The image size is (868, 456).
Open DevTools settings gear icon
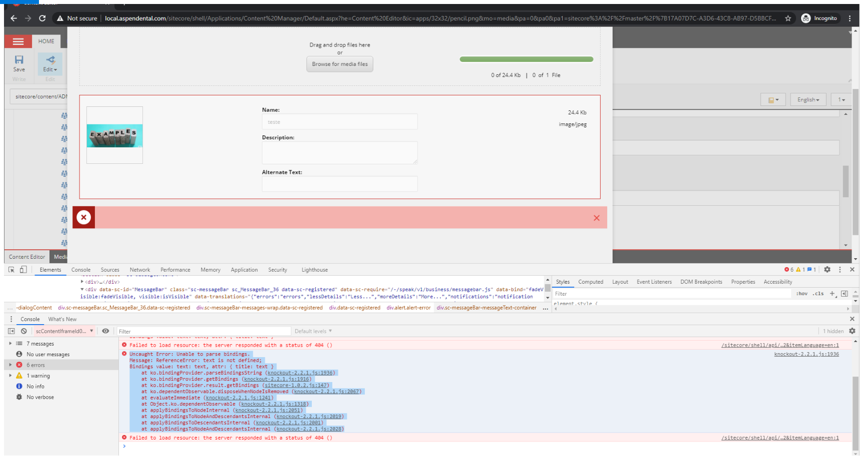(x=827, y=270)
